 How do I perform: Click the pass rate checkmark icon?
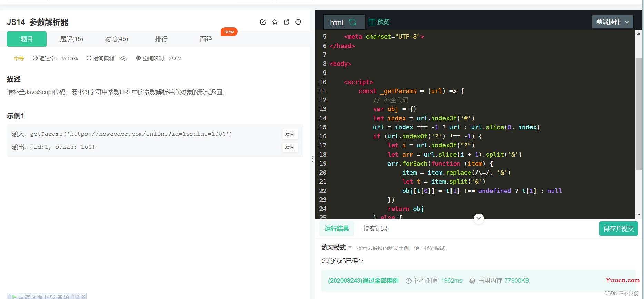(35, 58)
